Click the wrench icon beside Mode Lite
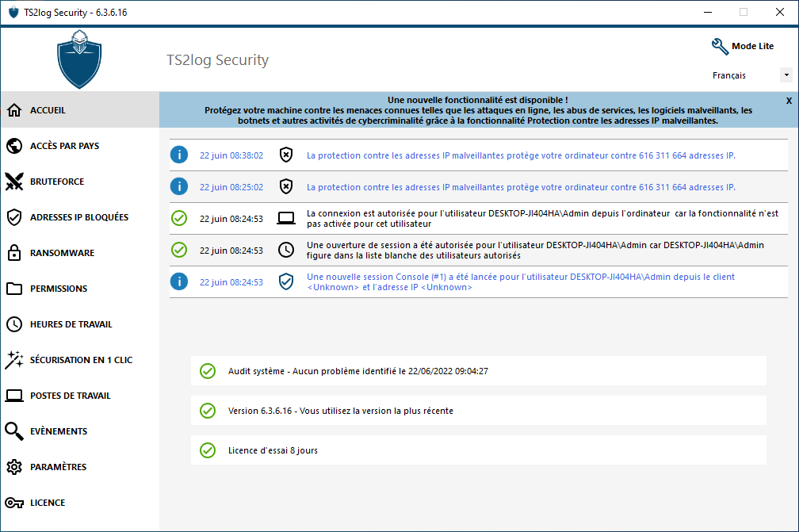Image resolution: width=799 pixels, height=532 pixels. click(x=720, y=46)
